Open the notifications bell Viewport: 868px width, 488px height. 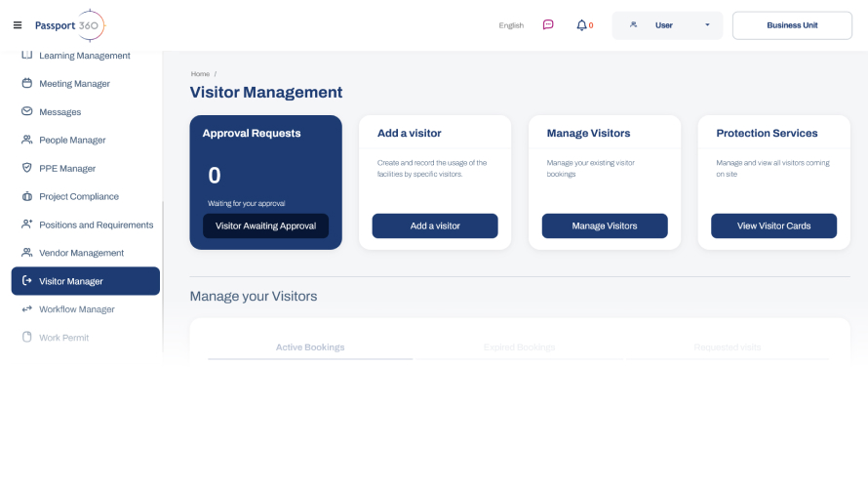(x=581, y=25)
